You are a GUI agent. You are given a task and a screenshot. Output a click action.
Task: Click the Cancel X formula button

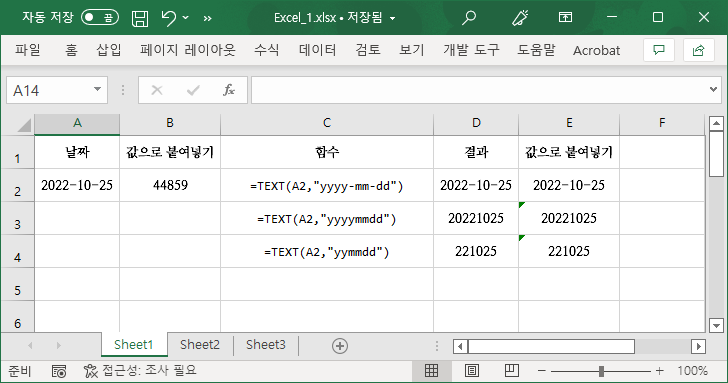click(x=157, y=90)
